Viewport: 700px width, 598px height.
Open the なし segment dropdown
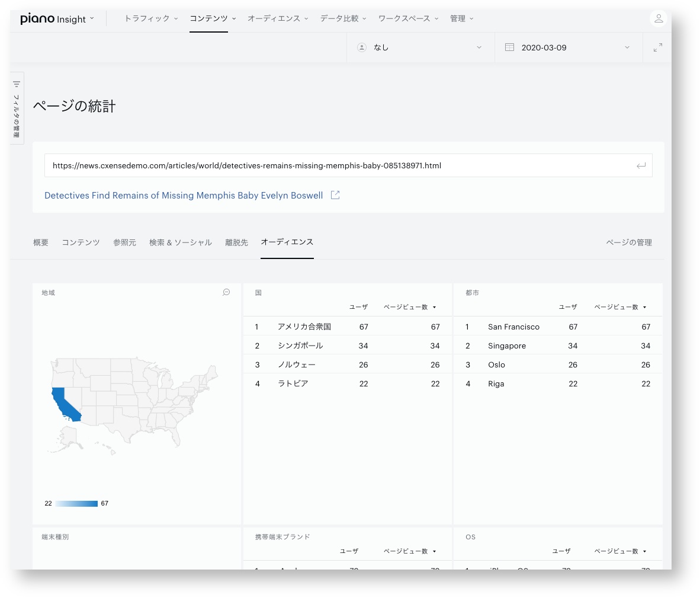pos(420,47)
